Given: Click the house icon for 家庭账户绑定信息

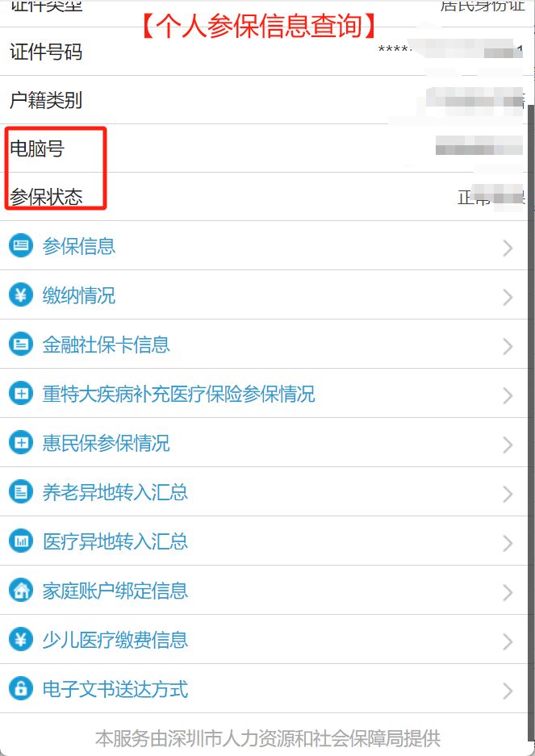Looking at the screenshot, I should [21, 590].
